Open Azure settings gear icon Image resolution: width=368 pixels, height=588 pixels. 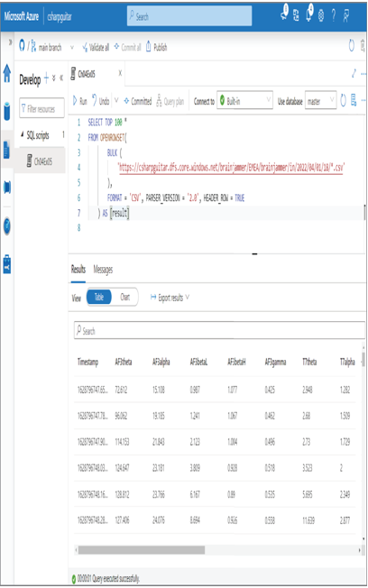pos(321,15)
